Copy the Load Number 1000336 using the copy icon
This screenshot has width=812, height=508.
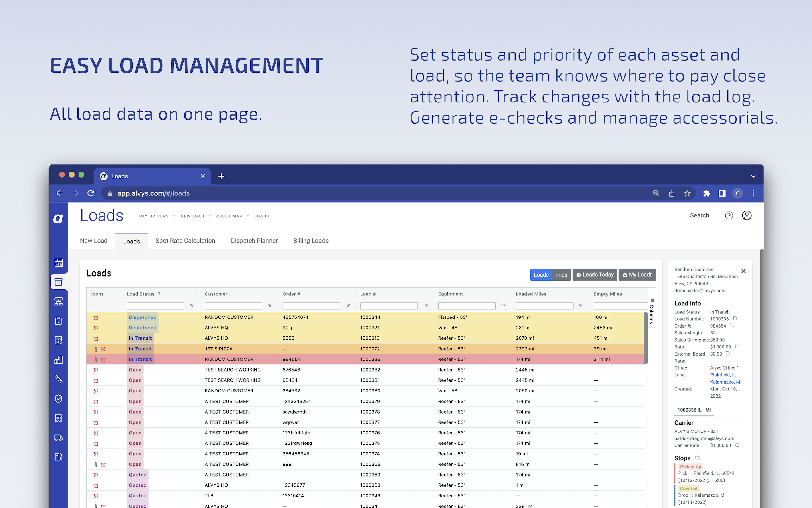click(735, 318)
